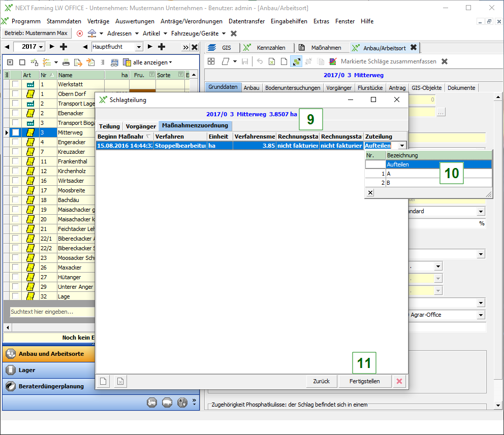Click the print icon in field list toolbar
This screenshot has width=504, height=435.
(x=66, y=62)
